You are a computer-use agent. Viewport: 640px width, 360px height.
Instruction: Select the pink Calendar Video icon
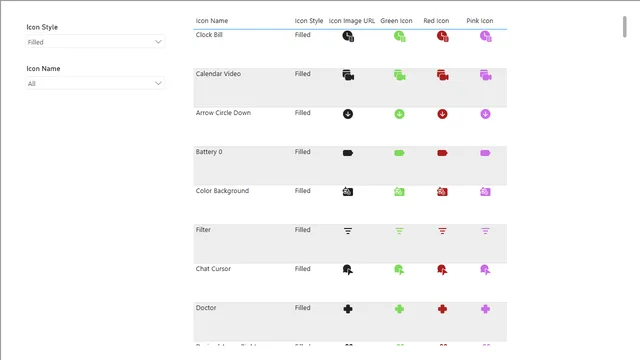point(485,75)
